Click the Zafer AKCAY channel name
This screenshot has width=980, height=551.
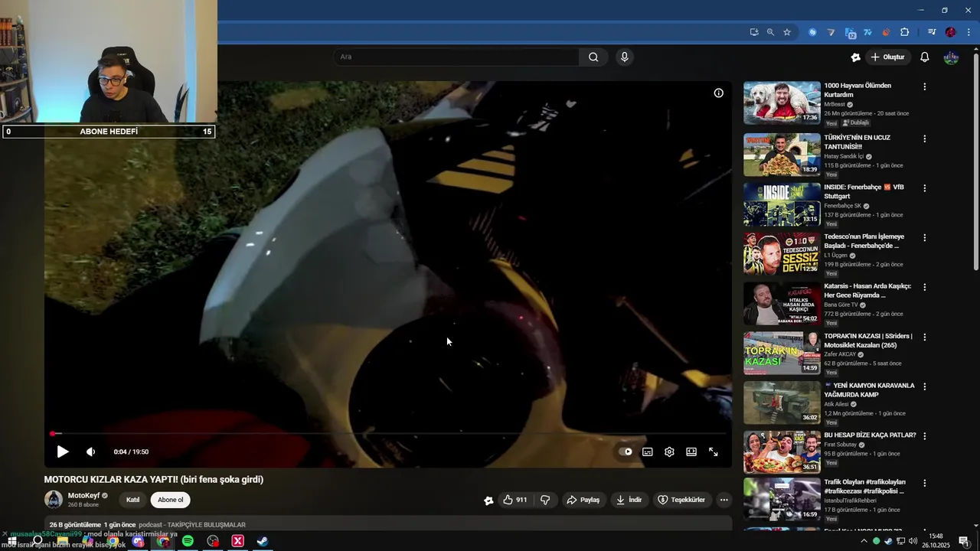(x=840, y=354)
